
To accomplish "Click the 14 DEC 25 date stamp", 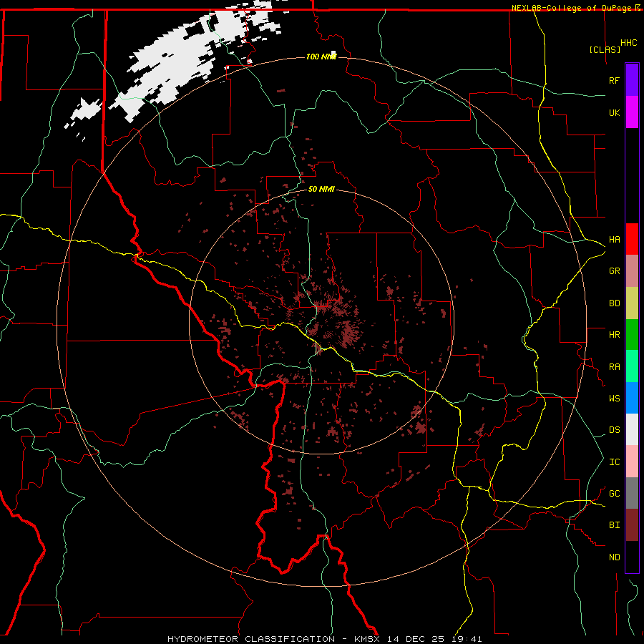I will [416, 639].
